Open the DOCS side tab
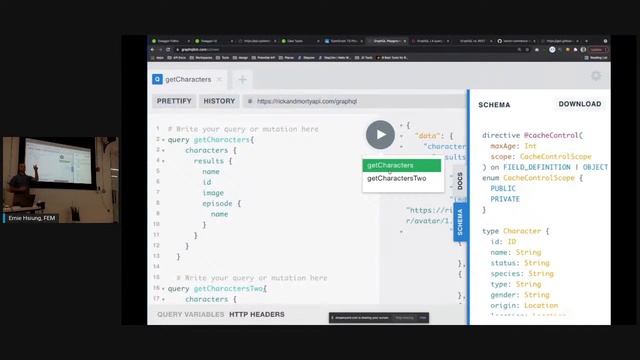The height and width of the screenshot is (360, 640). tap(460, 181)
